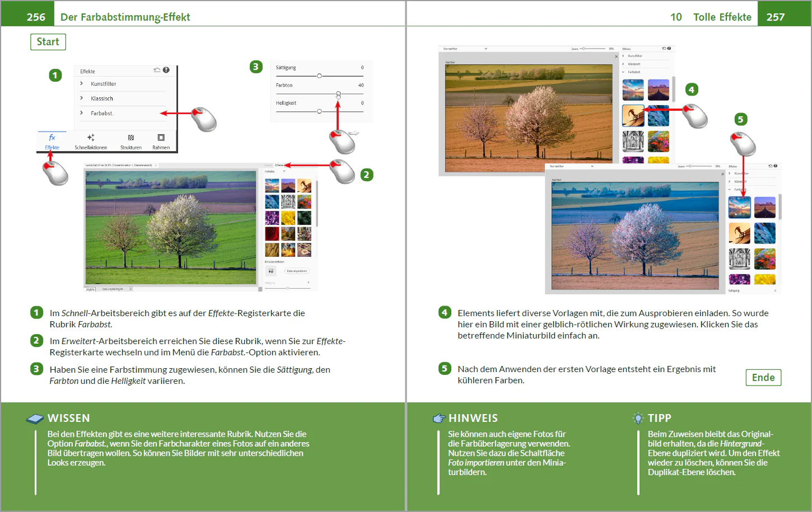
Task: Open help question mark in the step 1 Effekte panel
Action: pos(166,70)
